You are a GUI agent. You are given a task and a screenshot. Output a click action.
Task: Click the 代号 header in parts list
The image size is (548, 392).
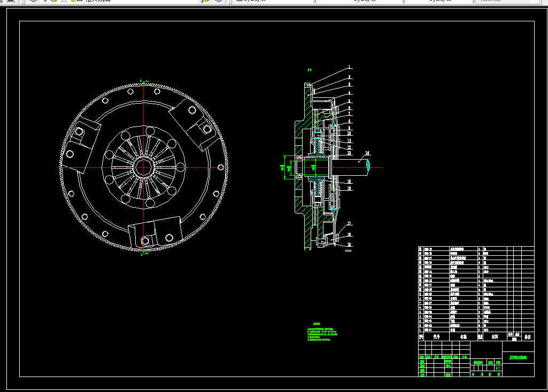436,337
